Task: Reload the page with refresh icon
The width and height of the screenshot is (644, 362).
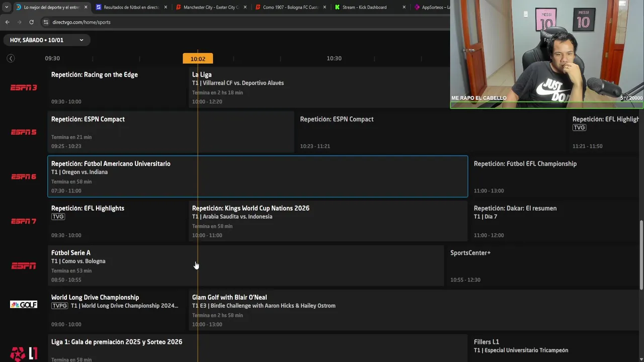Action: point(31,22)
